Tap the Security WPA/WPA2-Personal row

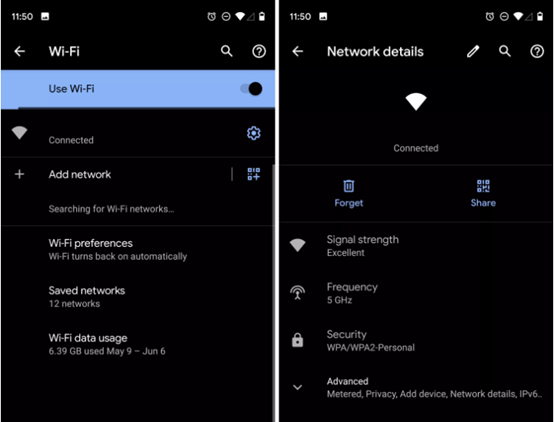point(416,341)
